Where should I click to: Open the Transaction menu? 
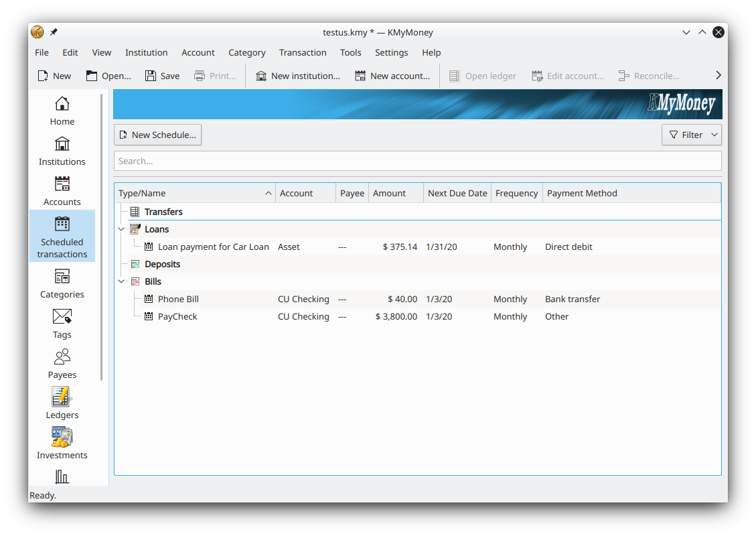(303, 52)
